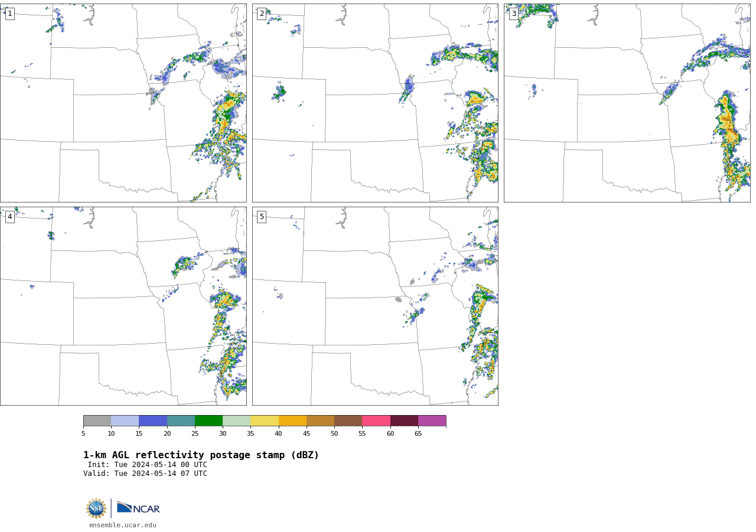Click the panel number 4 label

pyautogui.click(x=9, y=217)
